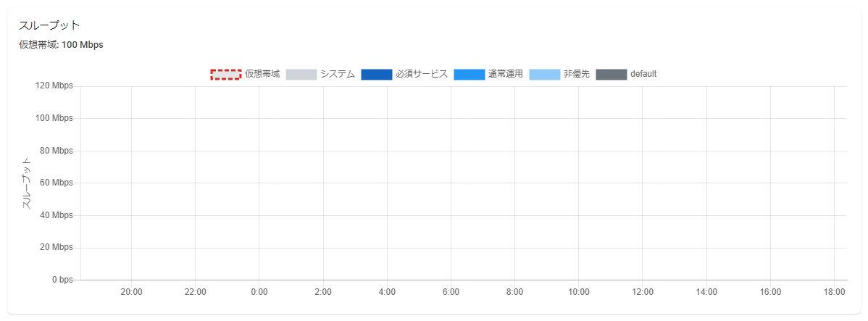
Task: Click the 非優先 light blue legend swatch
Action: (545, 74)
